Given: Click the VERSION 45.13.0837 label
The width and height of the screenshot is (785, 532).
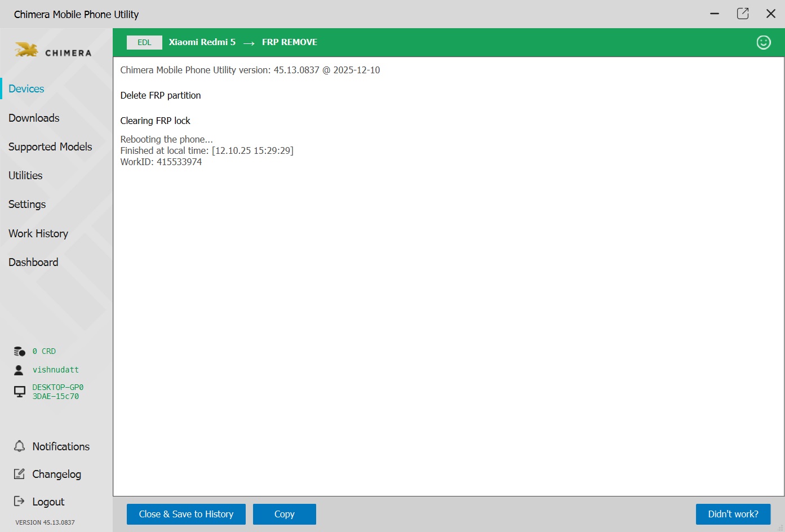Looking at the screenshot, I should pos(45,522).
